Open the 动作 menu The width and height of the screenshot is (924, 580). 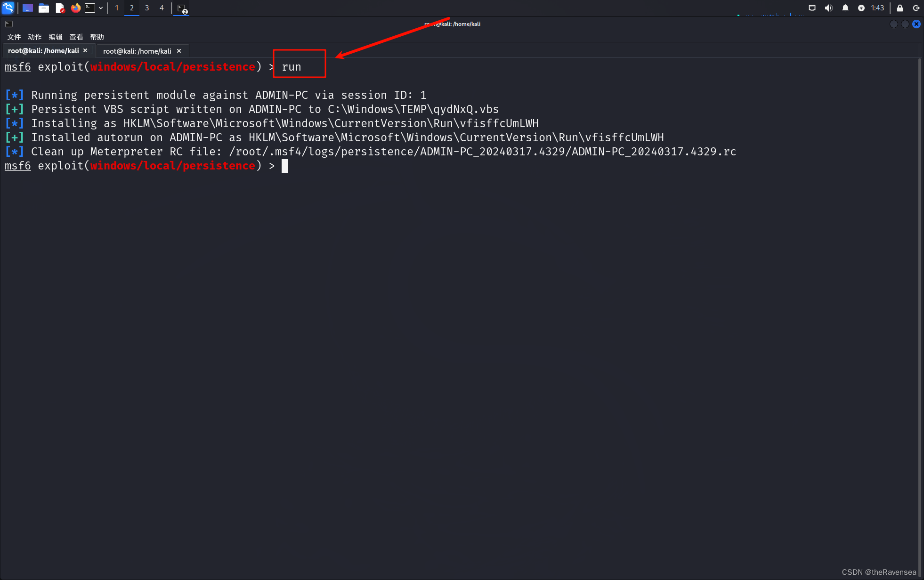pyautogui.click(x=35, y=37)
